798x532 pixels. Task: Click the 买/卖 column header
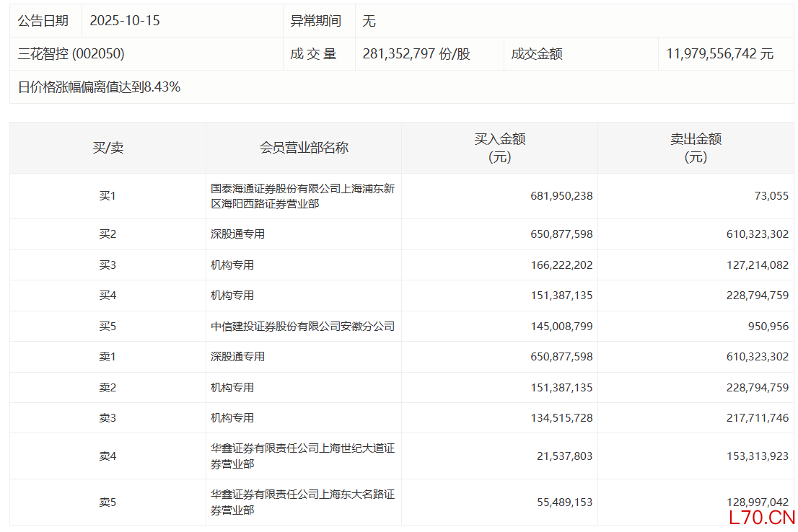108,148
